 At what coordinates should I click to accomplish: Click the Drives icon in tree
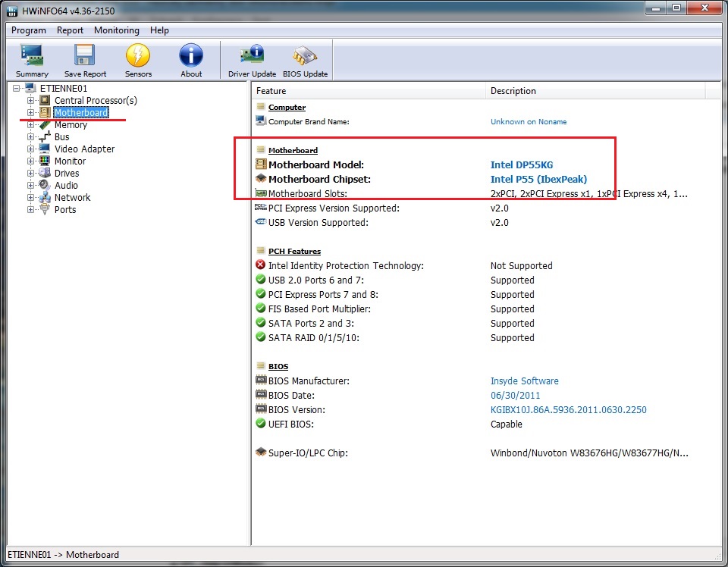(x=45, y=173)
